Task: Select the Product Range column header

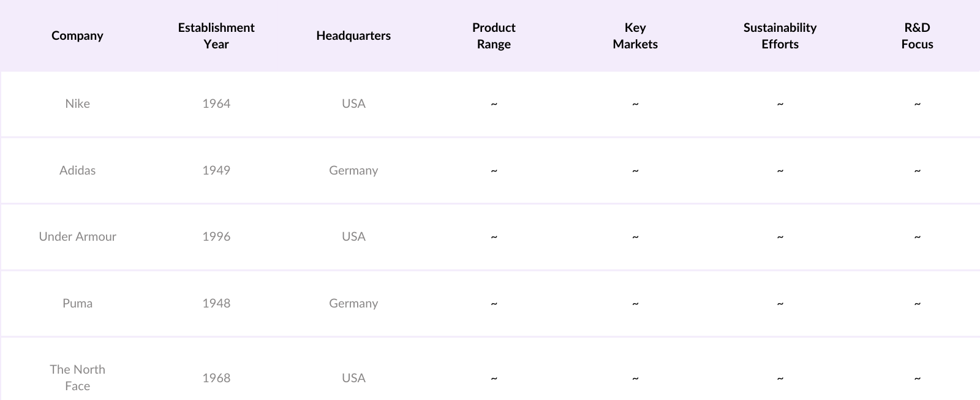Action: tap(494, 36)
